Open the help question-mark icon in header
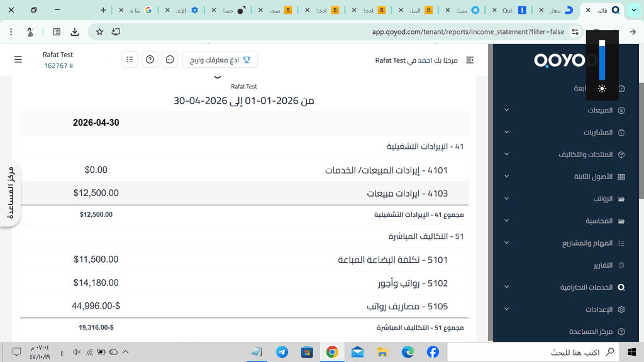This screenshot has height=362, width=644. click(150, 60)
